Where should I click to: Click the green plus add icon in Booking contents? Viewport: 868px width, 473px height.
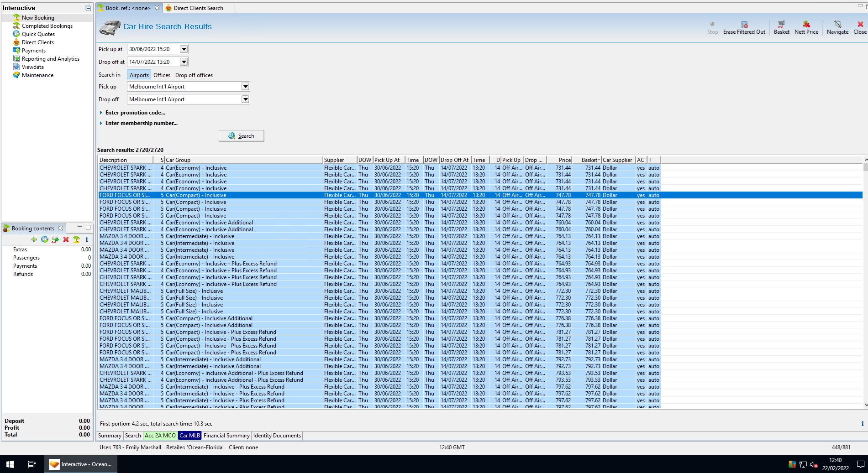tap(34, 239)
